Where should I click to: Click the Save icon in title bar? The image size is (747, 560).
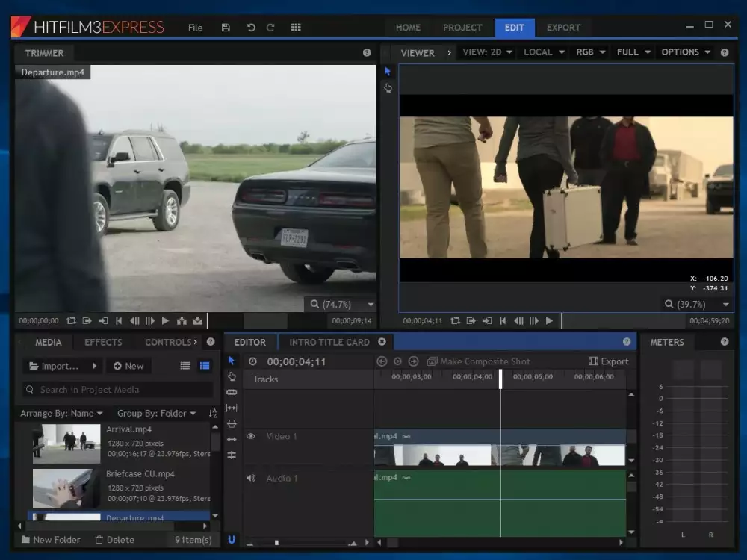point(226,28)
